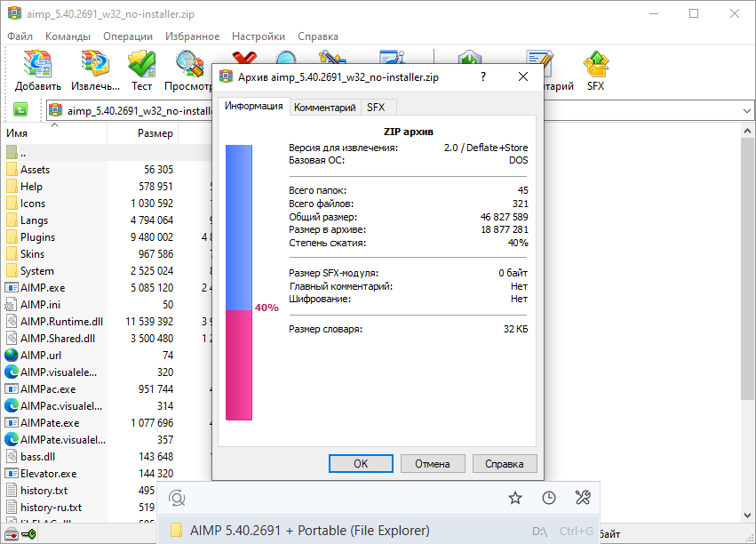Click the SFX toolbar icon
This screenshot has width=756, height=544.
pos(595,64)
